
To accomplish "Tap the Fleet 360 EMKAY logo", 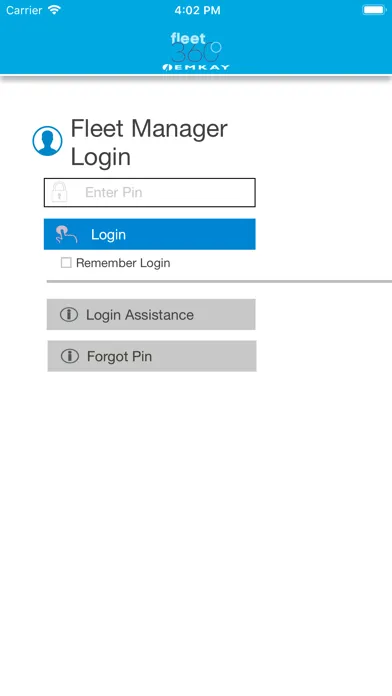I will [x=196, y=51].
